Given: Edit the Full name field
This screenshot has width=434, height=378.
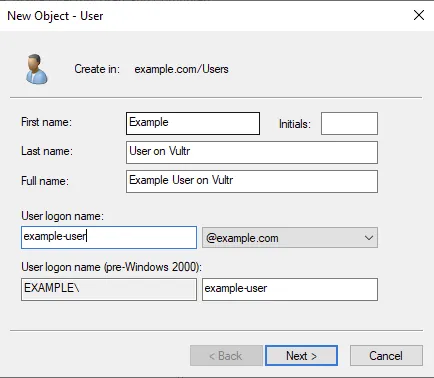Looking at the screenshot, I should (252, 181).
